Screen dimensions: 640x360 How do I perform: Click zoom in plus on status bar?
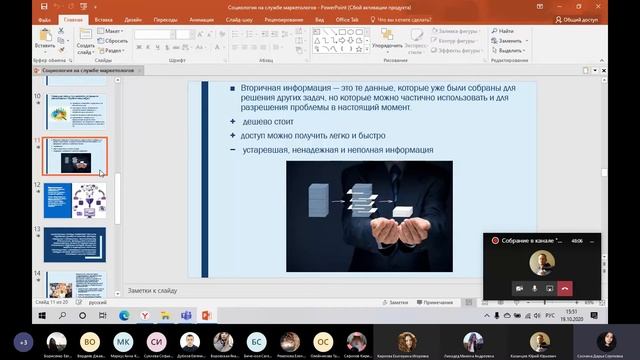coord(576,302)
